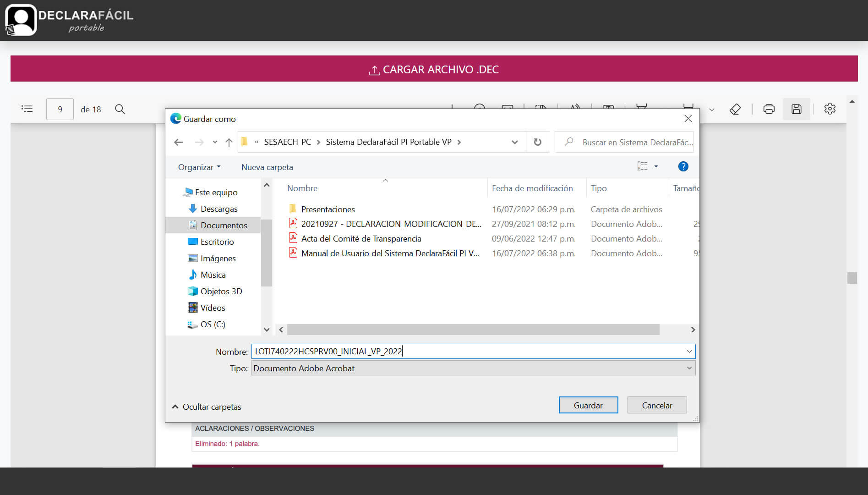Change the file view layout icon
This screenshot has width=868, height=495.
643,166
